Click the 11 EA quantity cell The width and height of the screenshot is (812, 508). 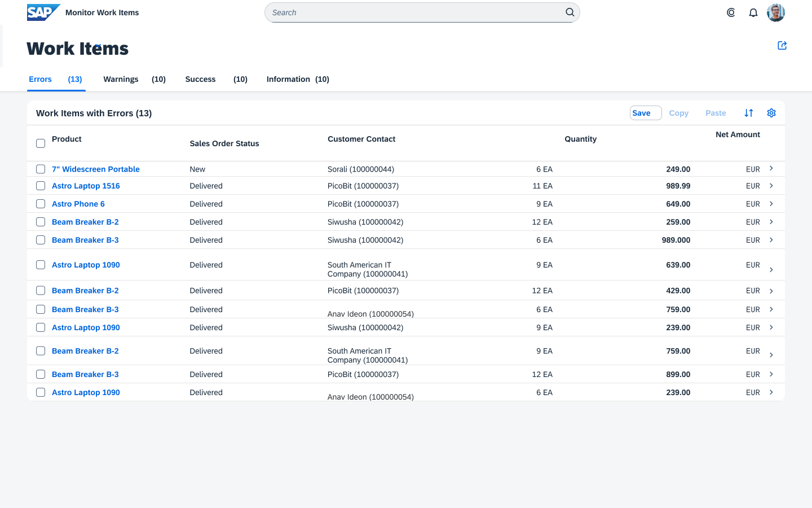[x=542, y=186]
